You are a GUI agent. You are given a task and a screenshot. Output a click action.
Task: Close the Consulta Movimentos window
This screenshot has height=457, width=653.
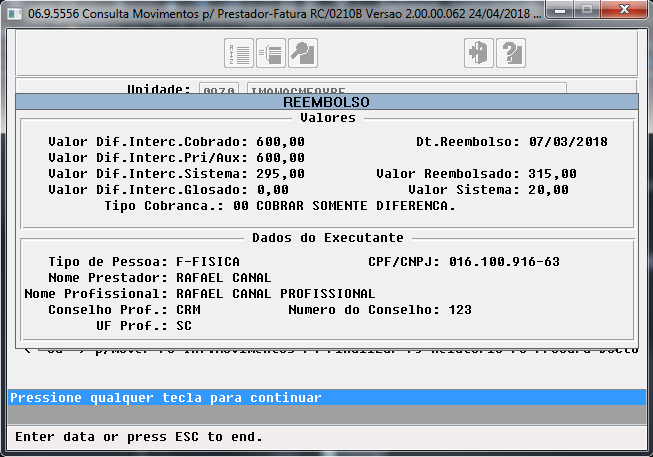point(624,9)
